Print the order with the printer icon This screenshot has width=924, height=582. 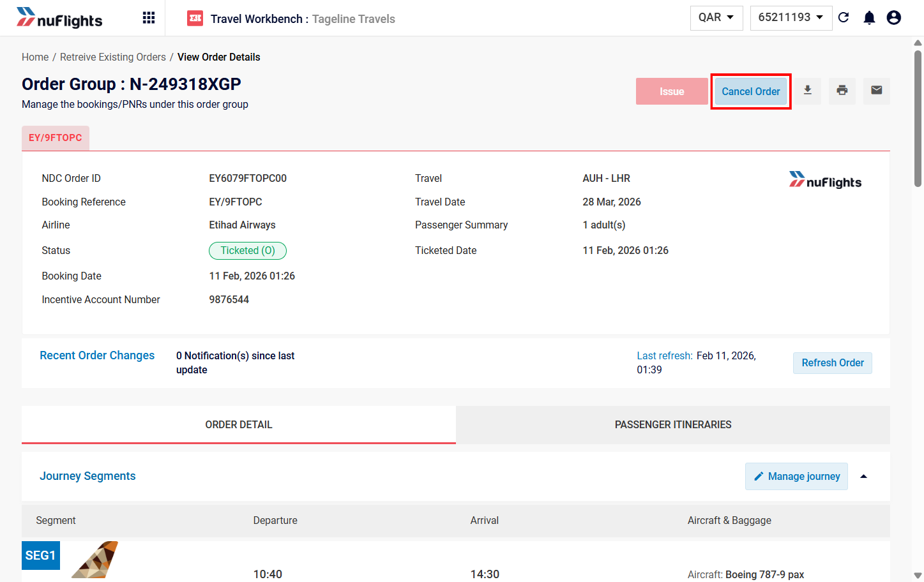pyautogui.click(x=842, y=91)
